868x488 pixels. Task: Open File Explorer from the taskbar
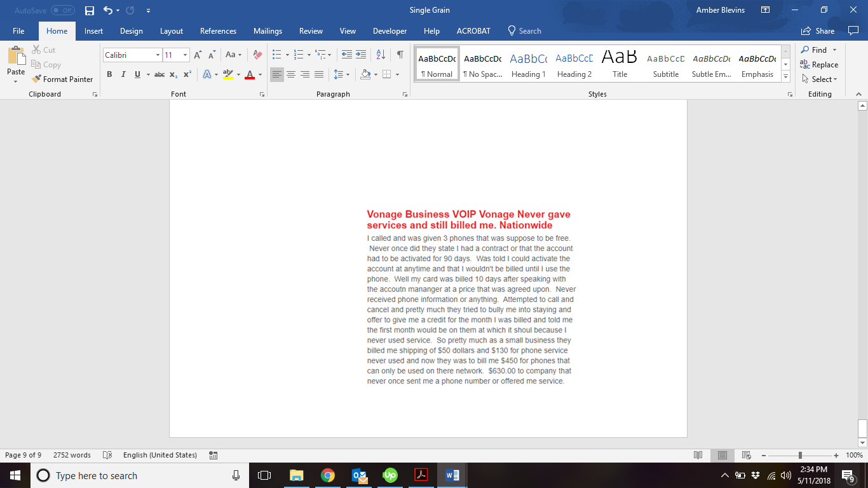[x=296, y=475]
